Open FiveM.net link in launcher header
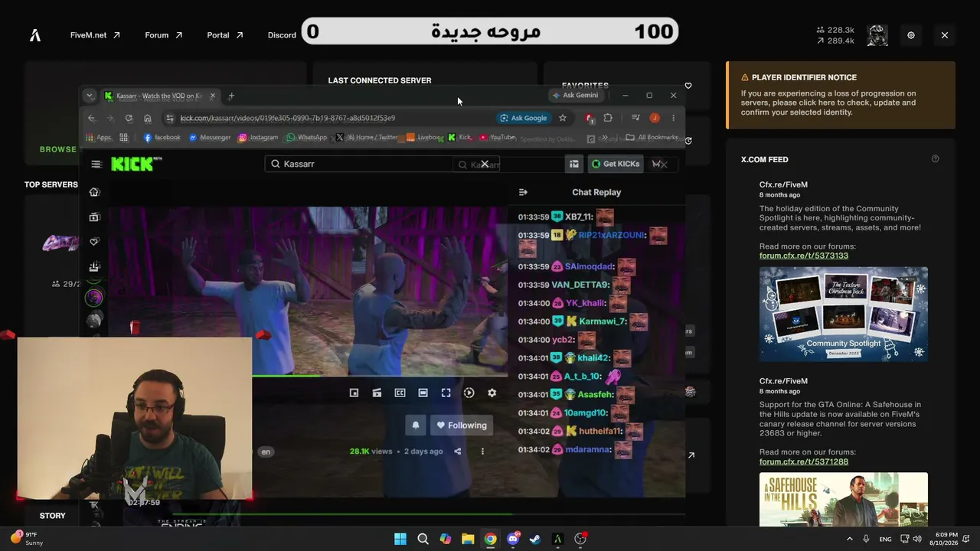Image resolution: width=980 pixels, height=551 pixels. pyautogui.click(x=95, y=35)
